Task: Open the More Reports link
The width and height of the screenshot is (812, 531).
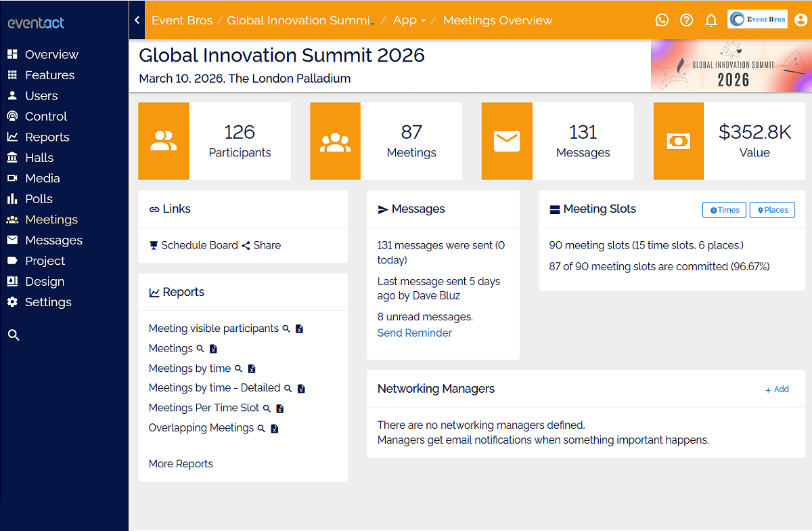Action: tap(181, 464)
